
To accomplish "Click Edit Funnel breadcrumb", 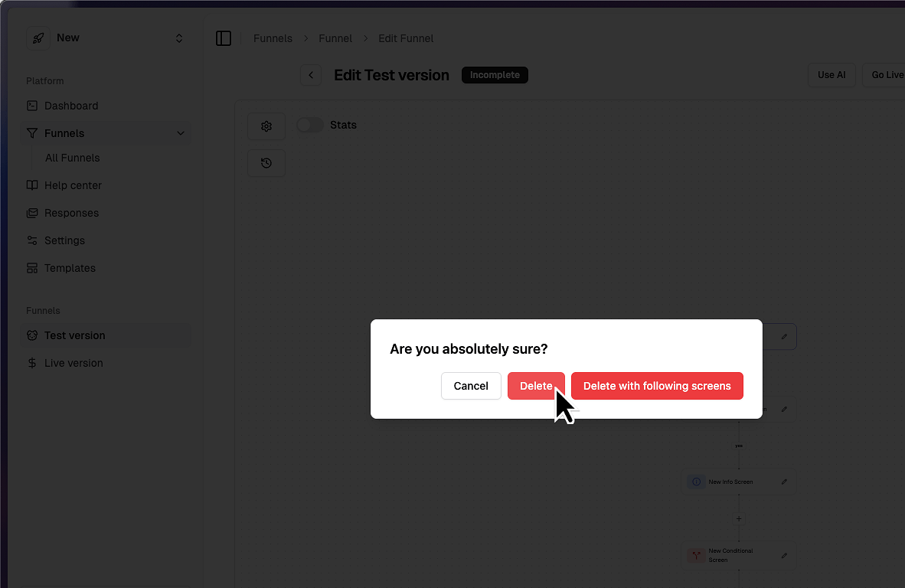I will (x=406, y=38).
